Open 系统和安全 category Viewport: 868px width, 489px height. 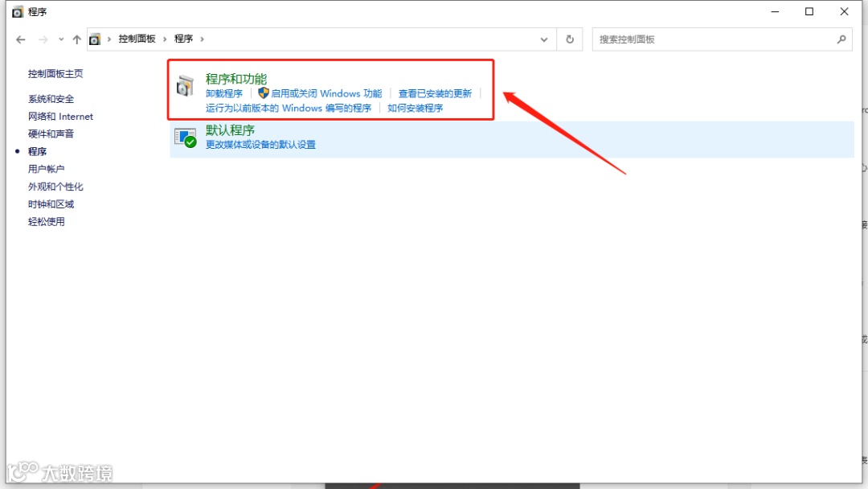[51, 99]
